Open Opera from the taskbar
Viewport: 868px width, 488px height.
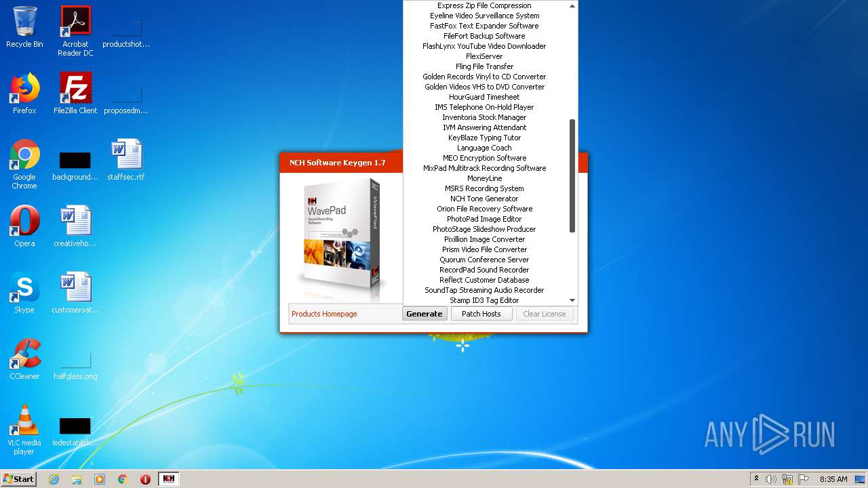(145, 479)
